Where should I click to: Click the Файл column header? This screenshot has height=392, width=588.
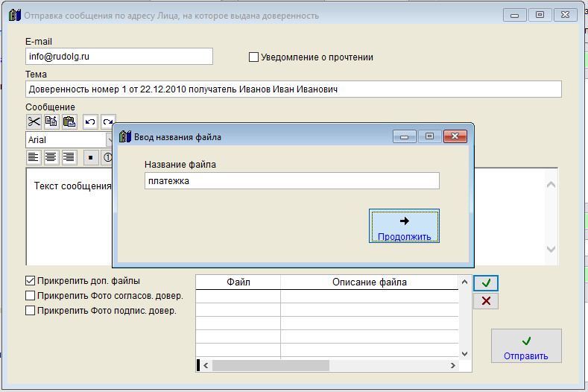(x=238, y=282)
